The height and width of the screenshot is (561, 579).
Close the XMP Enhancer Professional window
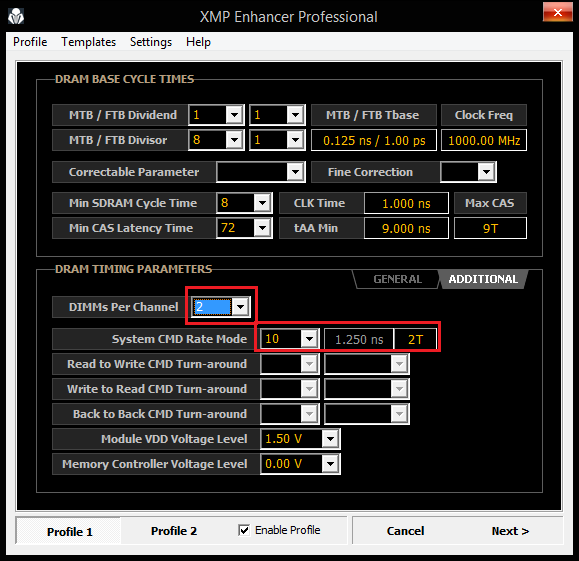(557, 13)
